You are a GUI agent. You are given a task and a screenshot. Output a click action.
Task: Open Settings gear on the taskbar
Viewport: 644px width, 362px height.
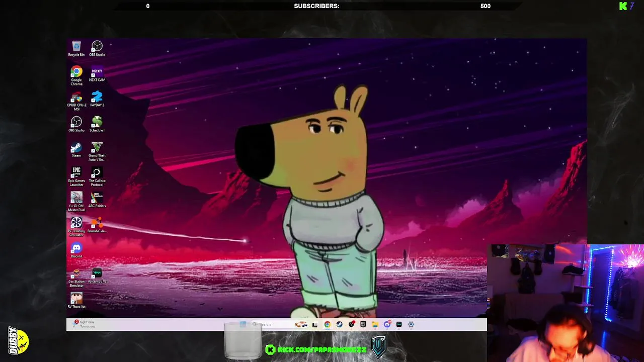click(x=411, y=324)
